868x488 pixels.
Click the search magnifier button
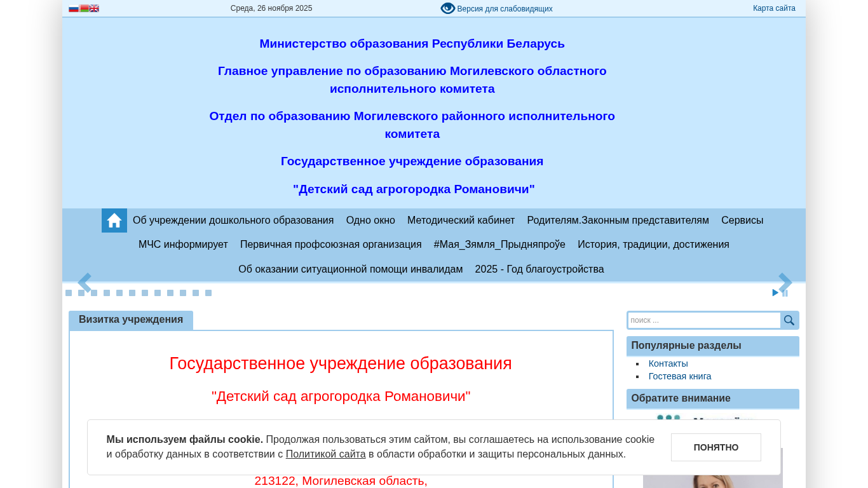pyautogui.click(x=789, y=320)
